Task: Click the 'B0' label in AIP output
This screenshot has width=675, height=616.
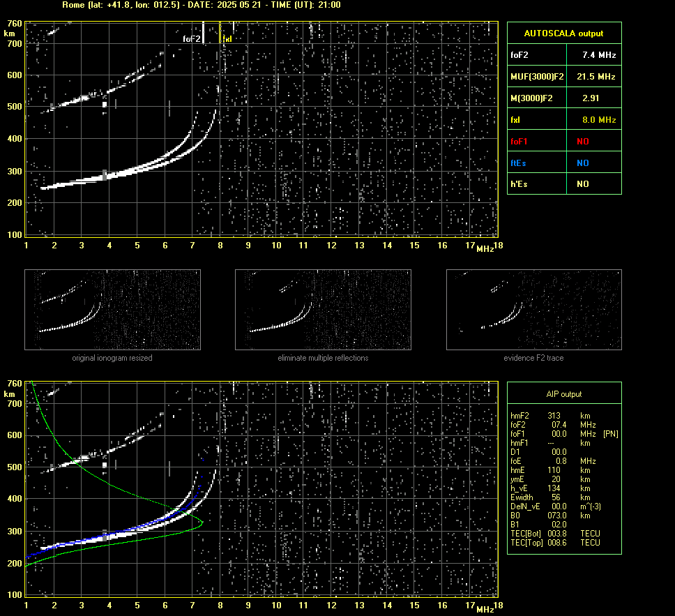Action: tap(515, 516)
